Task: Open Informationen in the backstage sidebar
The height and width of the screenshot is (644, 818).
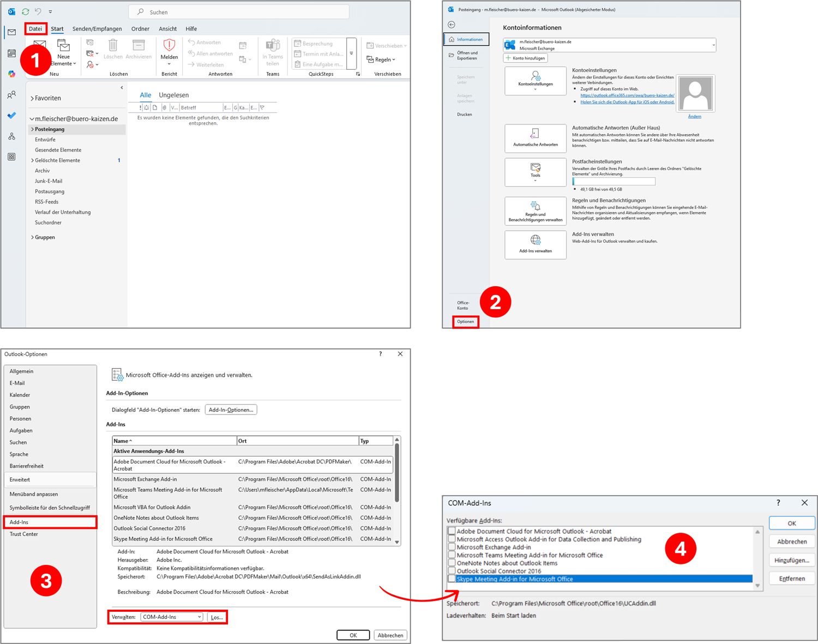Action: coord(466,39)
